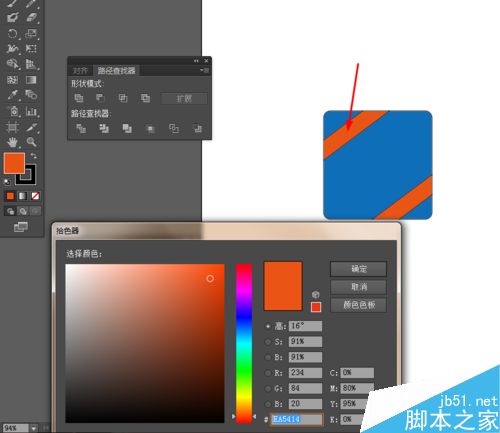Select the Mesh tool
Image resolution: width=500 pixels, height=433 pixels.
(12, 80)
